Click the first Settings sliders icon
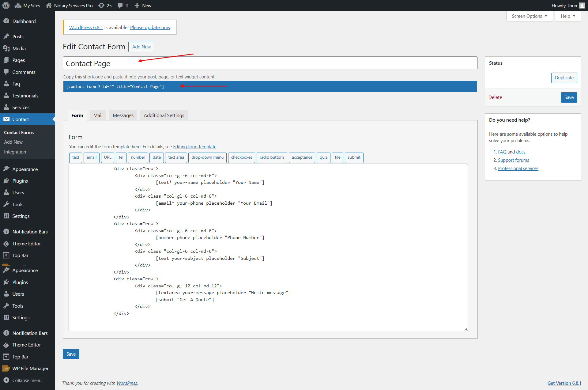 click(6, 216)
